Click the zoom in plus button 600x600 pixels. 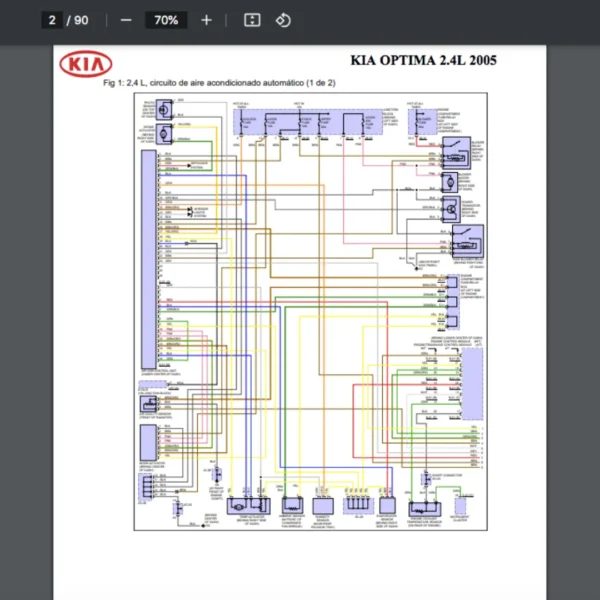[x=206, y=20]
